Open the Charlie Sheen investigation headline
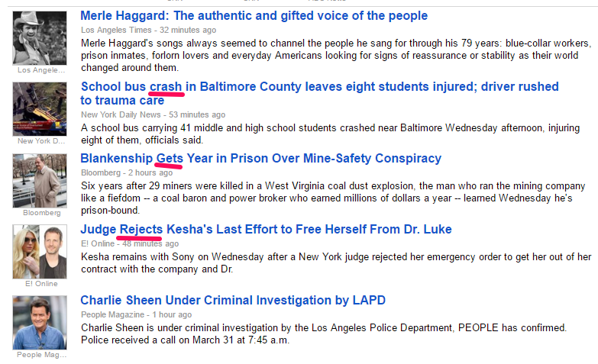 (232, 300)
